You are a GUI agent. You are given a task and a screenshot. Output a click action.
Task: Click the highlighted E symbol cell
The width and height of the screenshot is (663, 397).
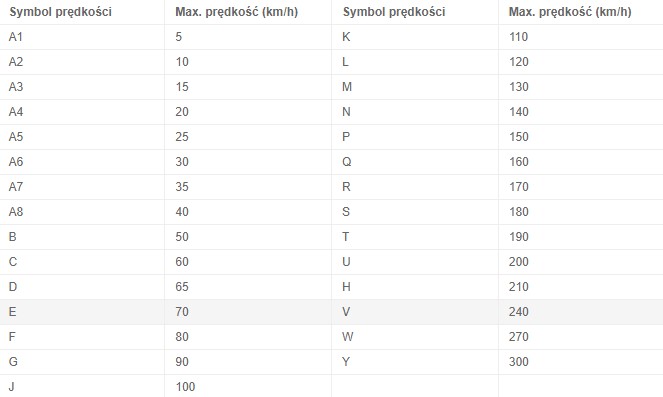82,312
